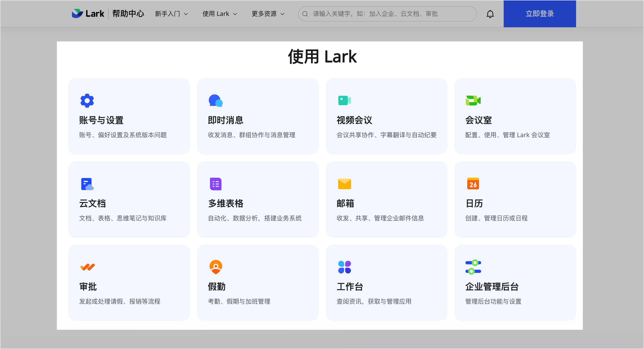The width and height of the screenshot is (644, 349).
Task: Click the Lark bird logo
Action: (x=77, y=13)
